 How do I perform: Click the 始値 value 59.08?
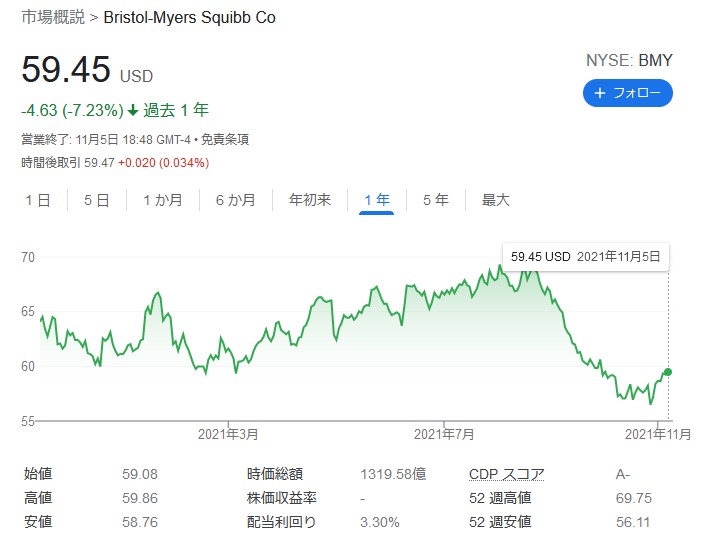pos(140,474)
